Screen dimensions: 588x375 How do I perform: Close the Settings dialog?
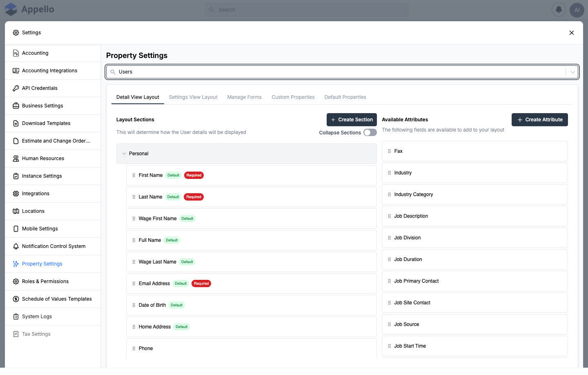(x=572, y=33)
